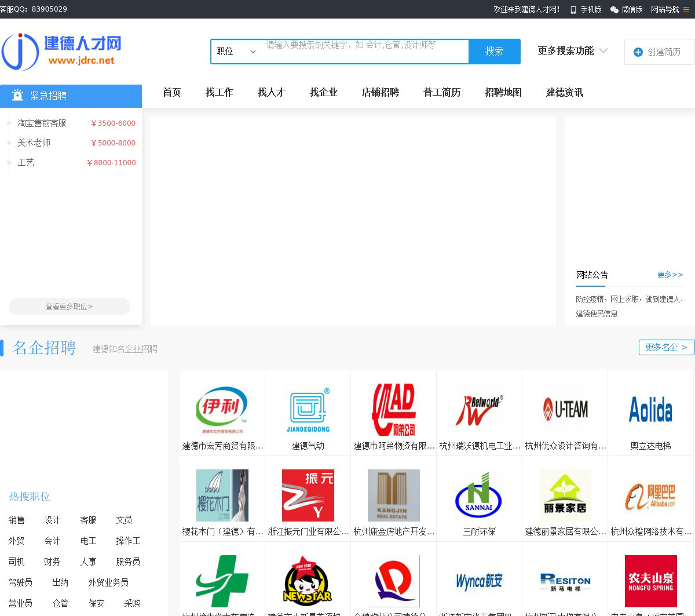
Task: Click the 建德人才网 site logo
Action: (61, 52)
